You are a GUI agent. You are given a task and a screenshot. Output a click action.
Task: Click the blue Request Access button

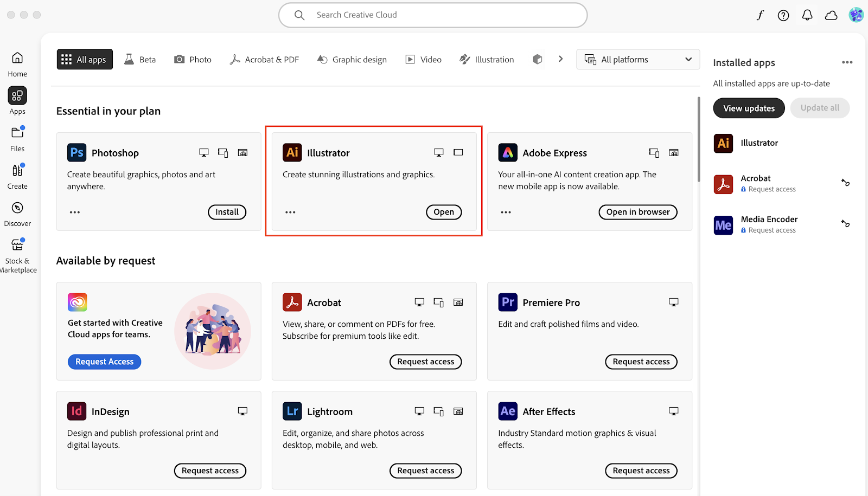(x=104, y=362)
